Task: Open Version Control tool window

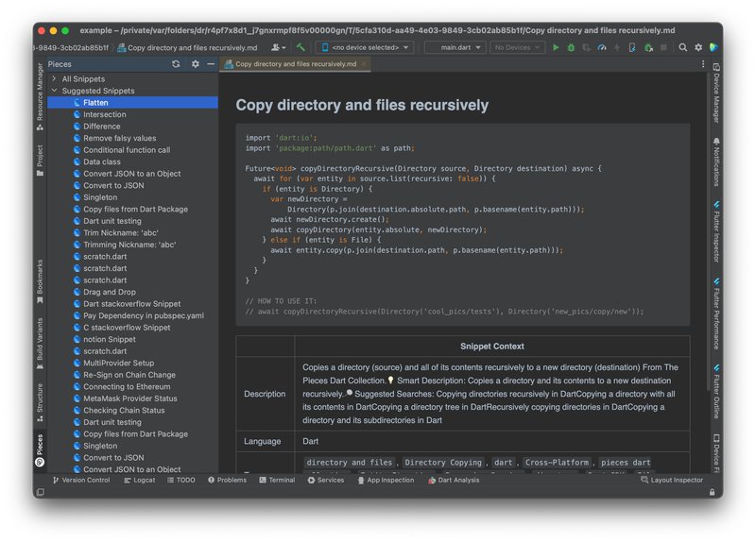Action: [81, 480]
